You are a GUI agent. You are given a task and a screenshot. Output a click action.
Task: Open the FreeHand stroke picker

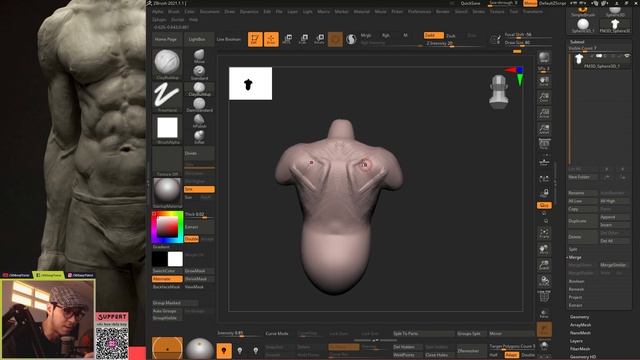click(x=167, y=97)
